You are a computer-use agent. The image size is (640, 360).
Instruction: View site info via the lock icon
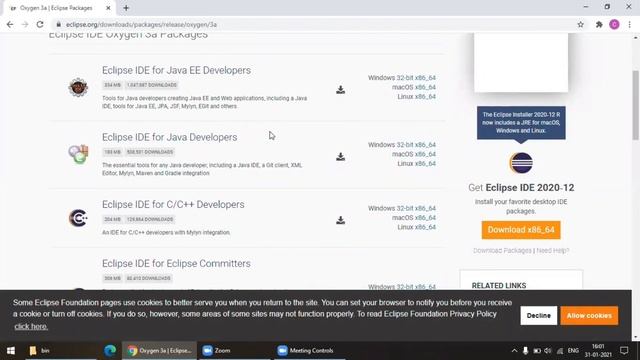tap(59, 24)
